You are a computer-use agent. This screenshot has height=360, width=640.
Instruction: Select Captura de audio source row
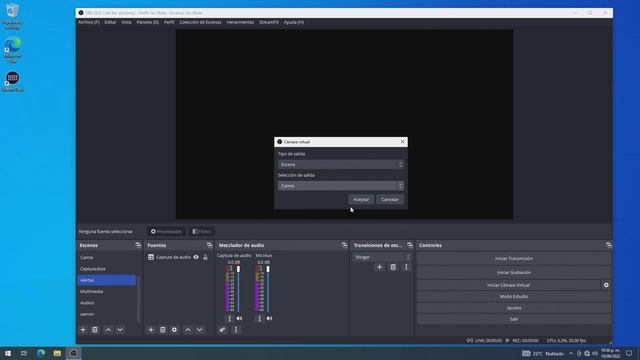(x=178, y=257)
